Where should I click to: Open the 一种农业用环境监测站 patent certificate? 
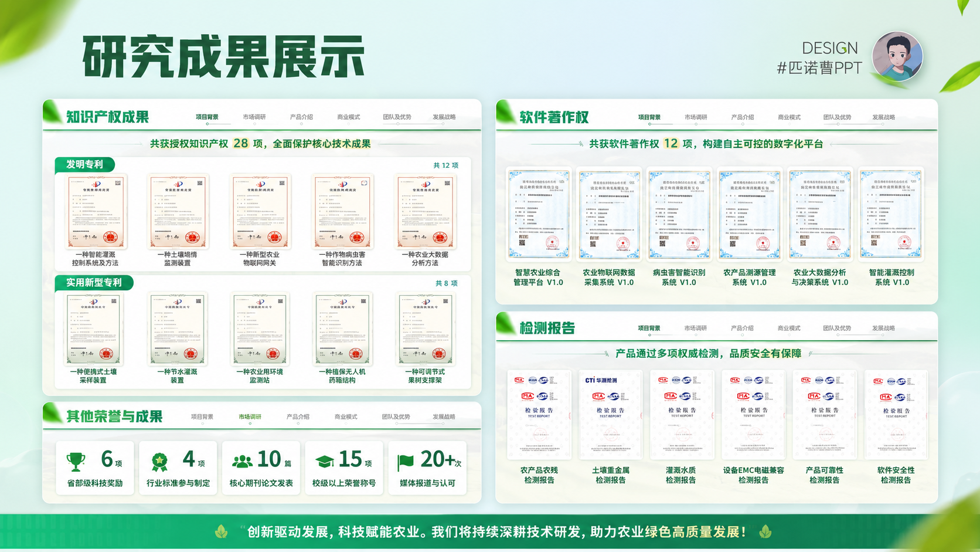[260, 329]
